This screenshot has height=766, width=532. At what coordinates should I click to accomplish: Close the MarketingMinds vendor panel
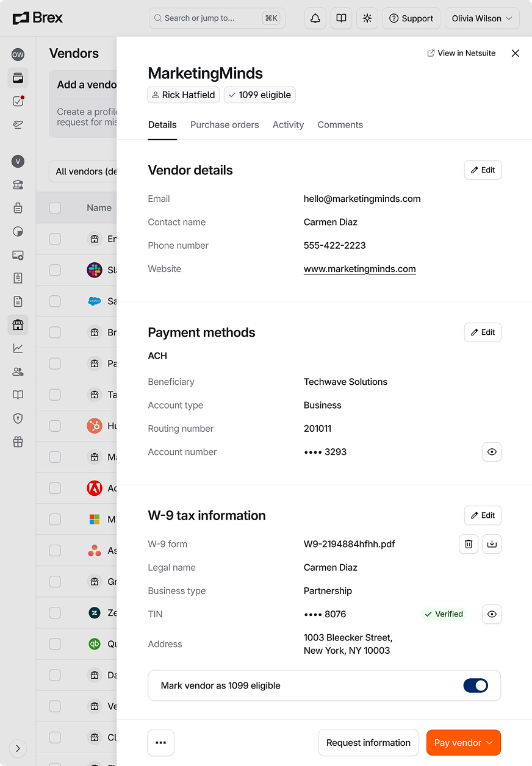point(516,53)
